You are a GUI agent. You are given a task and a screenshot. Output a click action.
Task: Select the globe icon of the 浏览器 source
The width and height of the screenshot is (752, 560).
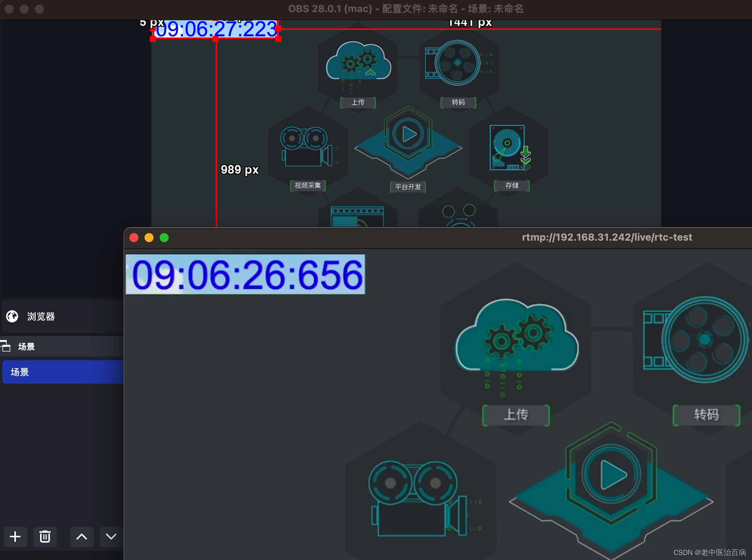pos(12,316)
